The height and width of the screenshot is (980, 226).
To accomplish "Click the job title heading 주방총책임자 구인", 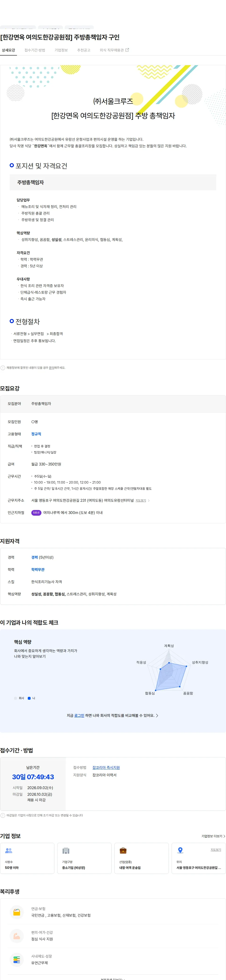I will coord(60,37).
